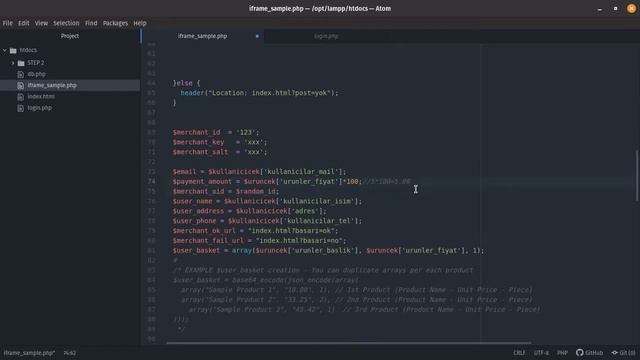Maximize the Atom window
The width and height of the screenshot is (640, 360).
[616, 9]
